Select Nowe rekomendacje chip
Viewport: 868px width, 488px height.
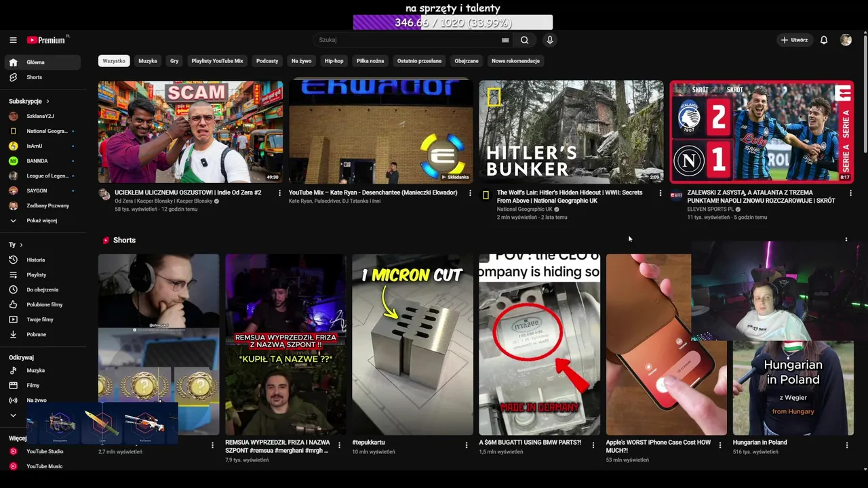(x=515, y=61)
